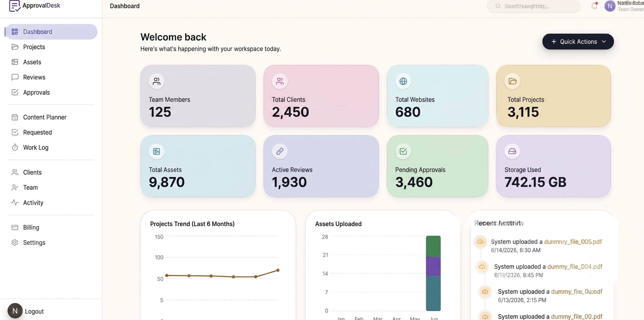644x320 pixels.
Task: Click the Quick Actions chevron arrow
Action: [604, 42]
